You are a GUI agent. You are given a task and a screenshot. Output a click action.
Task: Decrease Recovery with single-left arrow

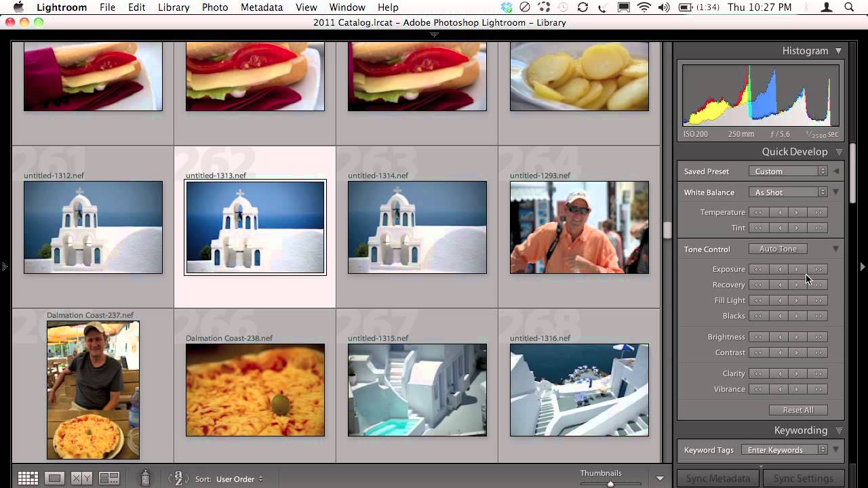pos(778,285)
